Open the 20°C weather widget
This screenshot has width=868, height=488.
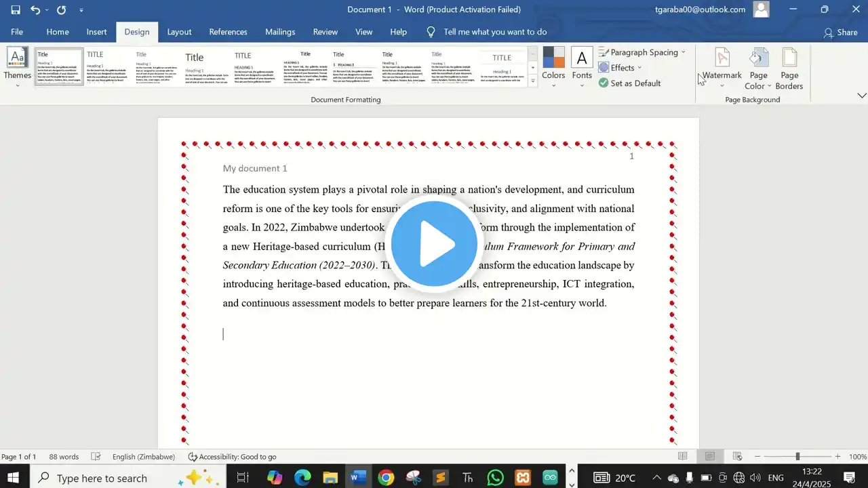tap(615, 478)
